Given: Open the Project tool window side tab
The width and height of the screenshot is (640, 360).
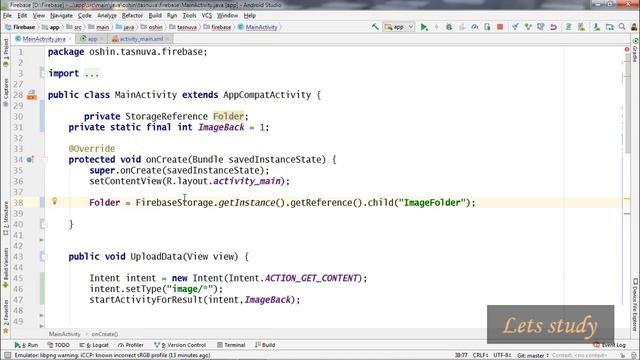Looking at the screenshot, I should pyautogui.click(x=6, y=53).
